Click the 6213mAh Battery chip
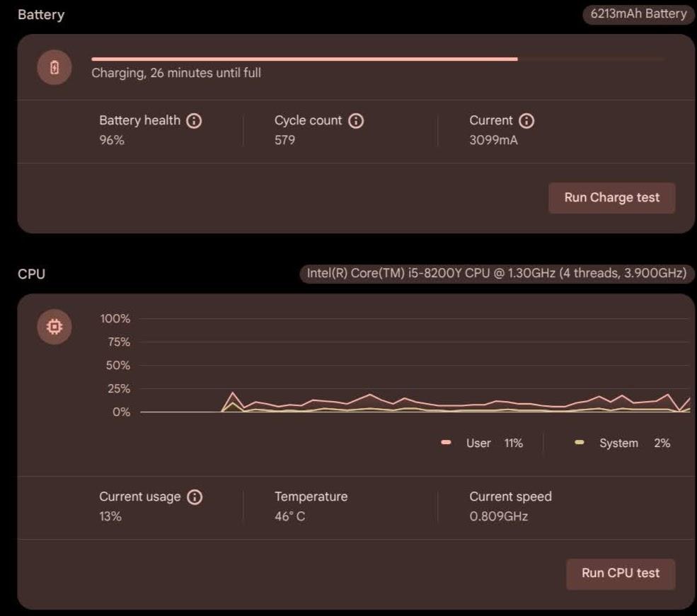This screenshot has height=616, width=697. pos(638,14)
